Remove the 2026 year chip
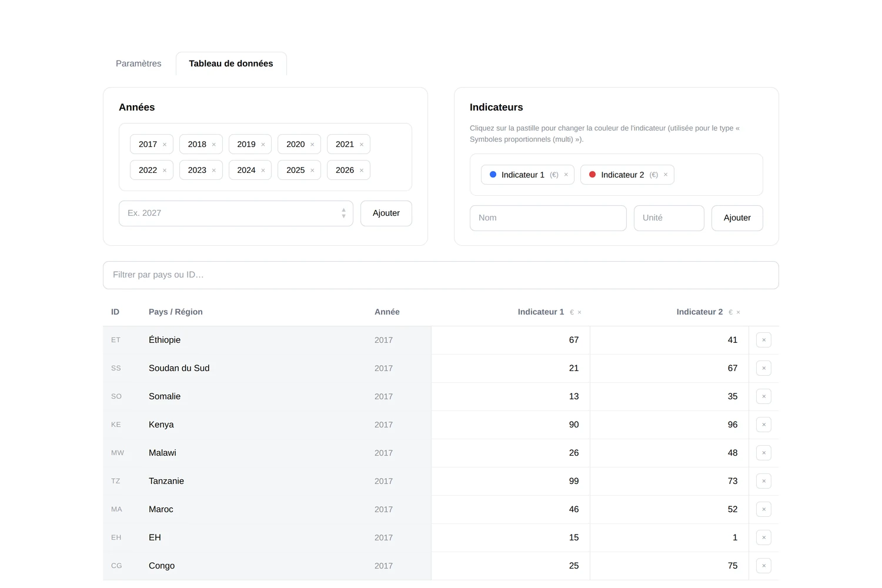The image size is (882, 588). pos(362,171)
